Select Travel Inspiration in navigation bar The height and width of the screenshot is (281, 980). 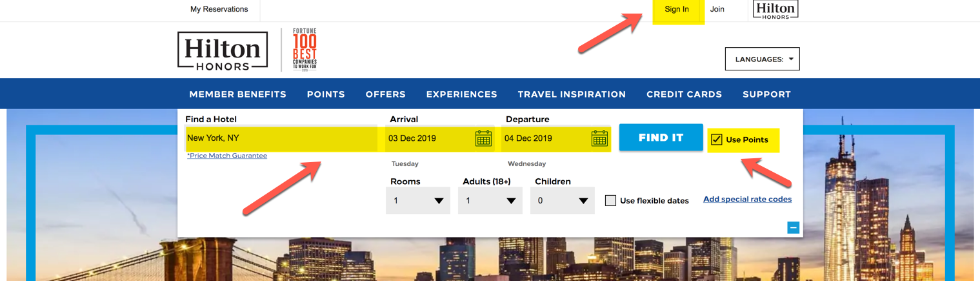pyautogui.click(x=572, y=94)
